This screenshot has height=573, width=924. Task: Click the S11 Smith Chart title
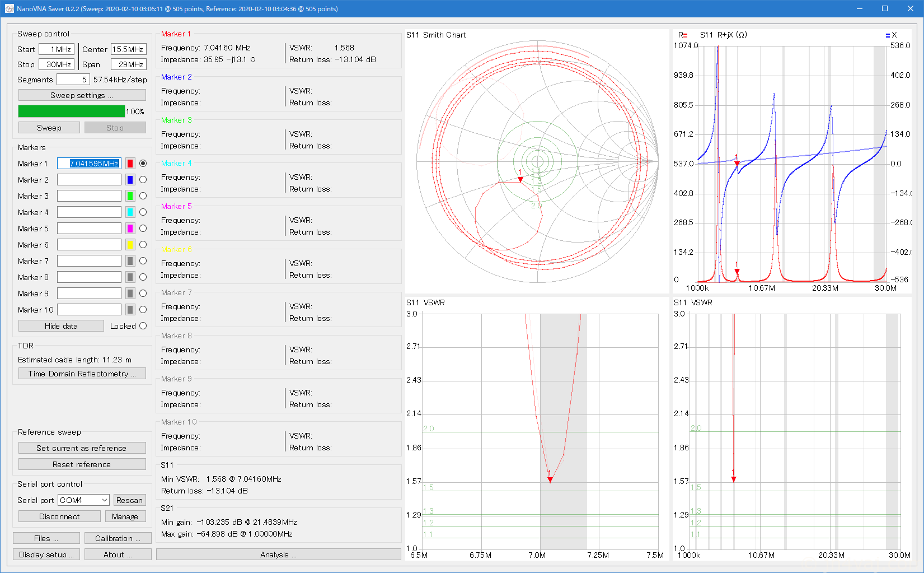[x=436, y=35]
